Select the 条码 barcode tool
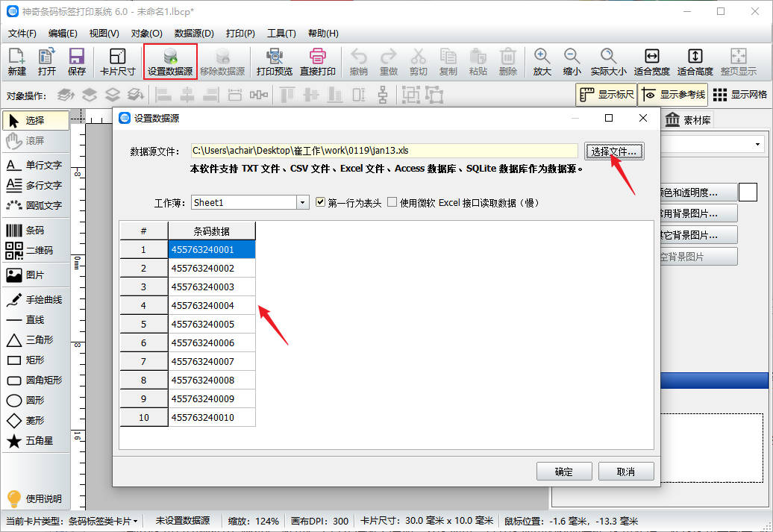 pyautogui.click(x=36, y=230)
